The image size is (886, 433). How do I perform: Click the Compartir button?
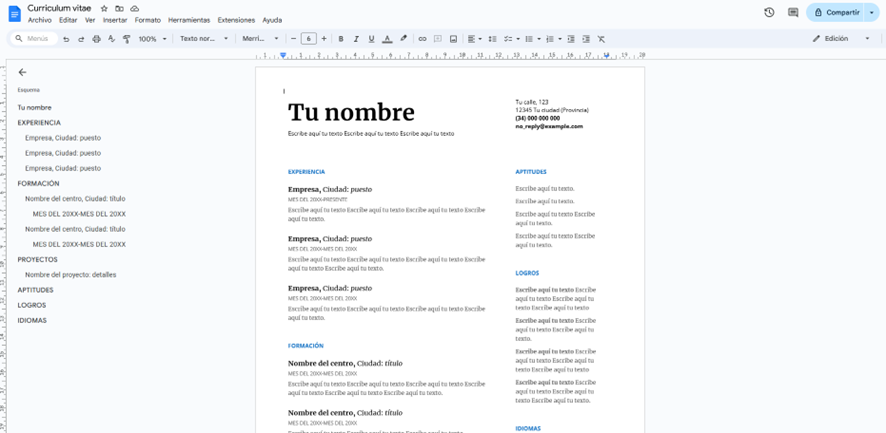(836, 13)
